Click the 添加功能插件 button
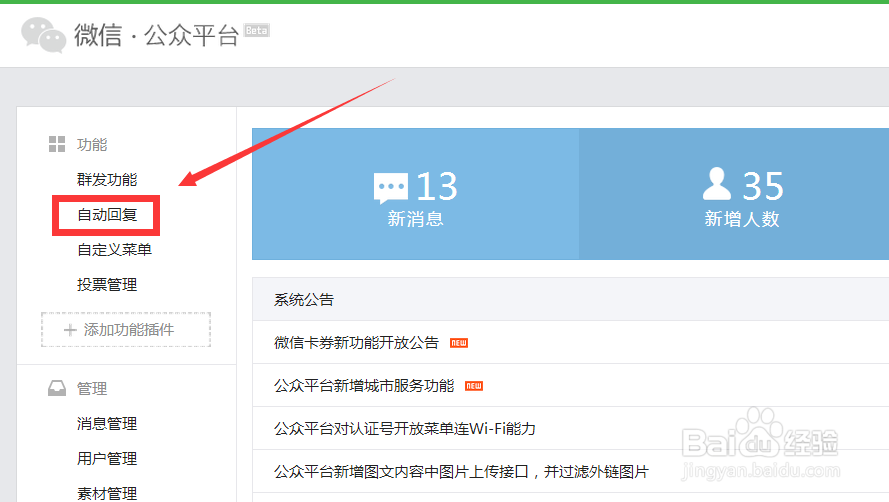 pyautogui.click(x=126, y=330)
